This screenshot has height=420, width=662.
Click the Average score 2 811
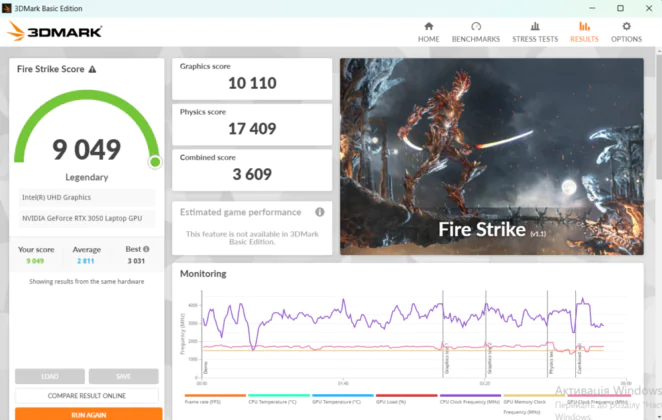(86, 261)
